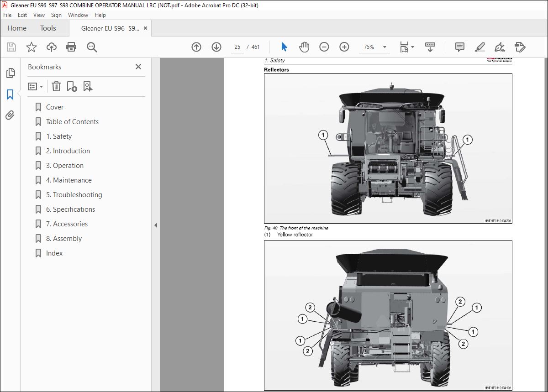
Task: Jump to Table of Contents bookmark
Action: click(72, 122)
